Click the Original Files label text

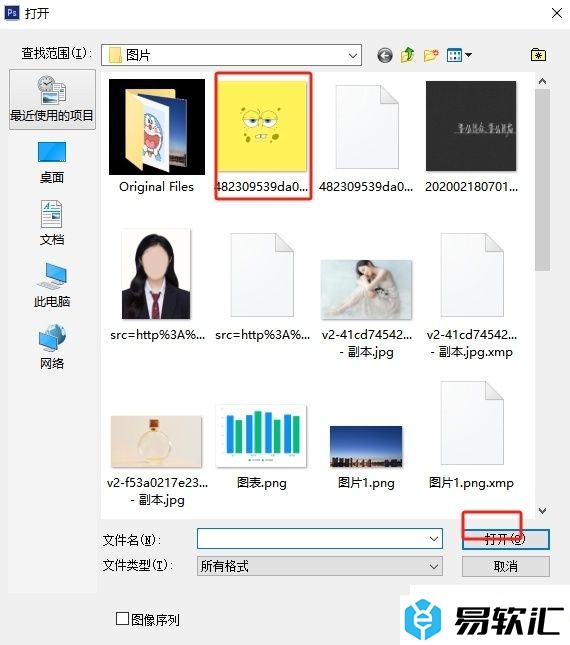[x=156, y=187]
